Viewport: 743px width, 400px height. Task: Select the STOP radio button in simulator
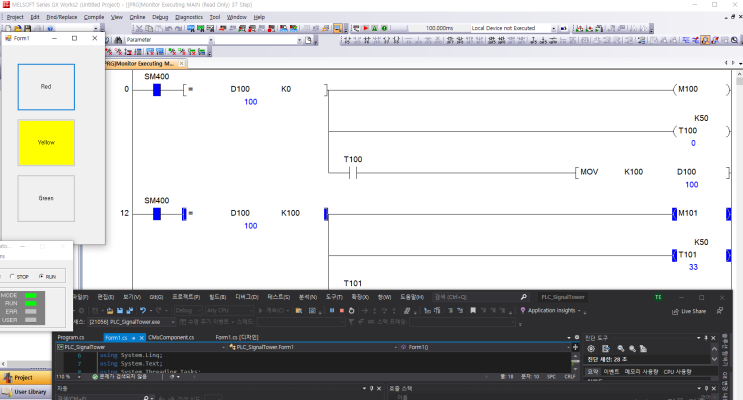pyautogui.click(x=19, y=276)
